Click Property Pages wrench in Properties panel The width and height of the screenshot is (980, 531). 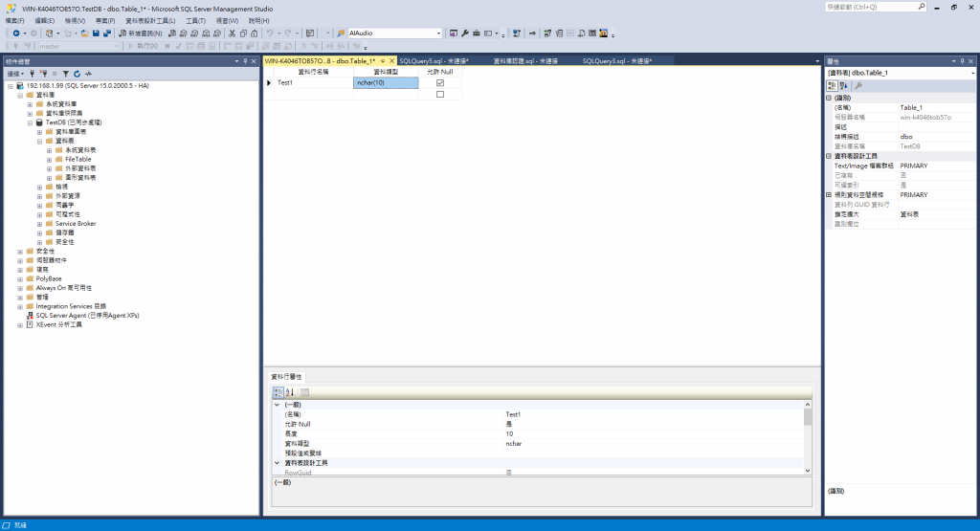(858, 85)
